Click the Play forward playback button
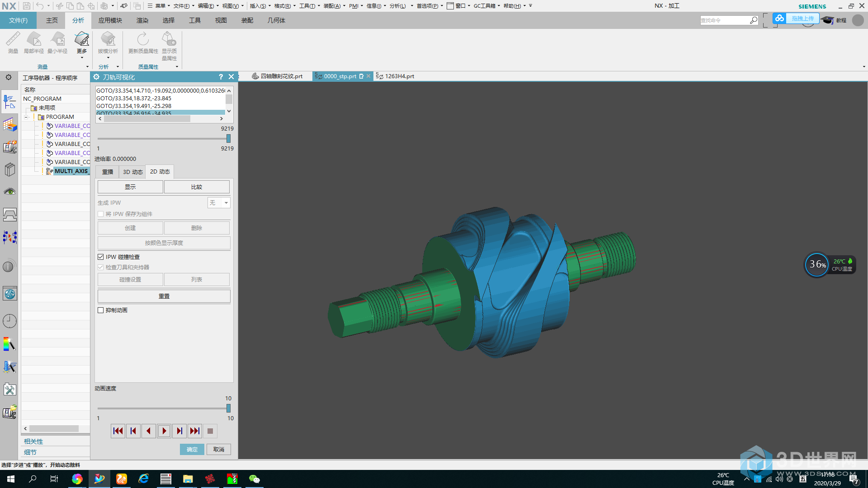Viewport: 868px width, 488px height. coord(164,431)
